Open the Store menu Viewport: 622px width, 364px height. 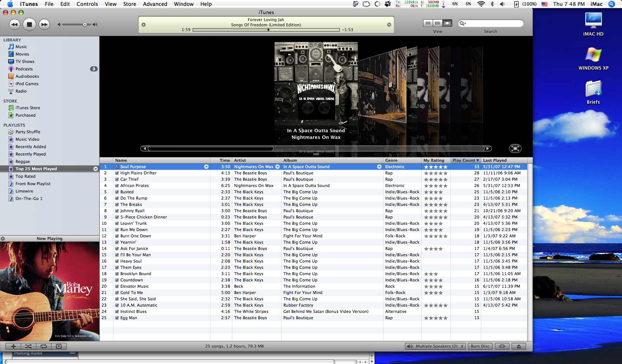[x=130, y=4]
